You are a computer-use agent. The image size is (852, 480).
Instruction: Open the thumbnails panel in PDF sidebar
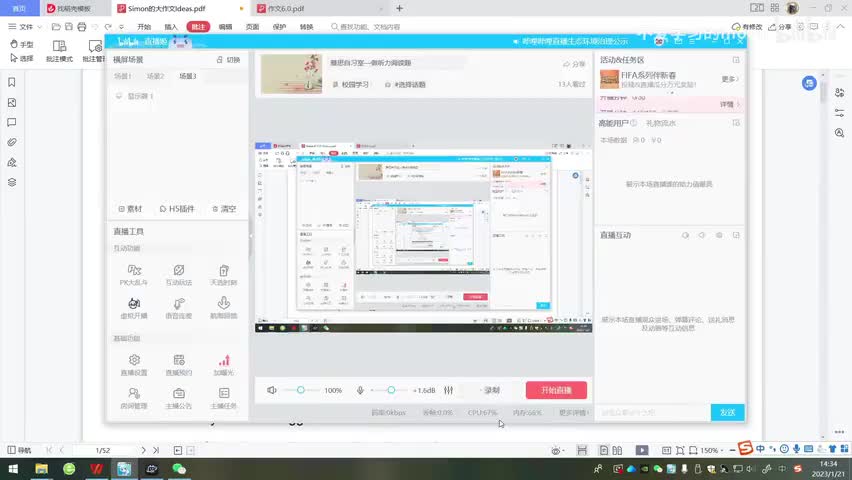pos(12,102)
